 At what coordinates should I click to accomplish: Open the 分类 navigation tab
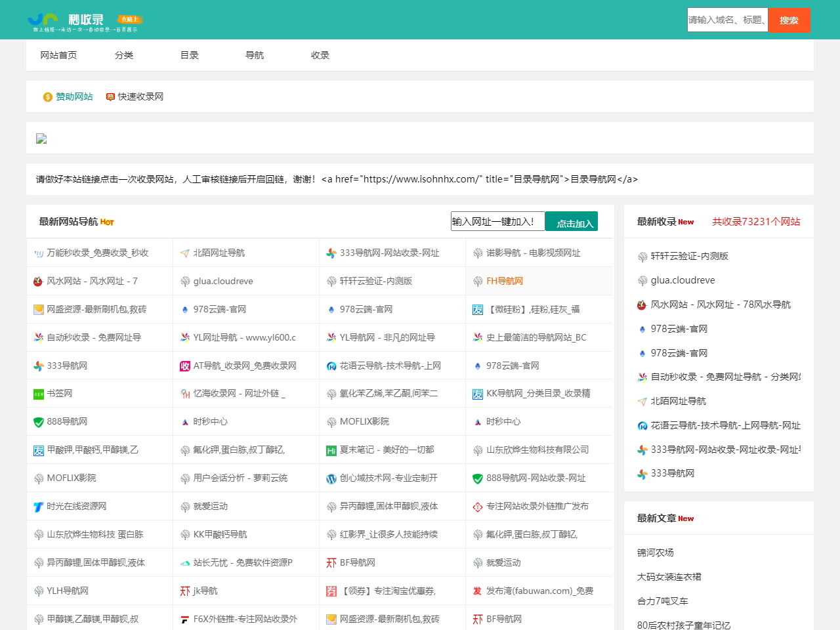pyautogui.click(x=124, y=55)
